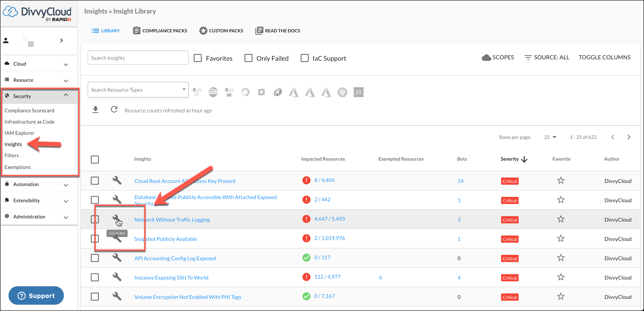Star Cloud Root Account API Access Key as favorite

[561, 180]
